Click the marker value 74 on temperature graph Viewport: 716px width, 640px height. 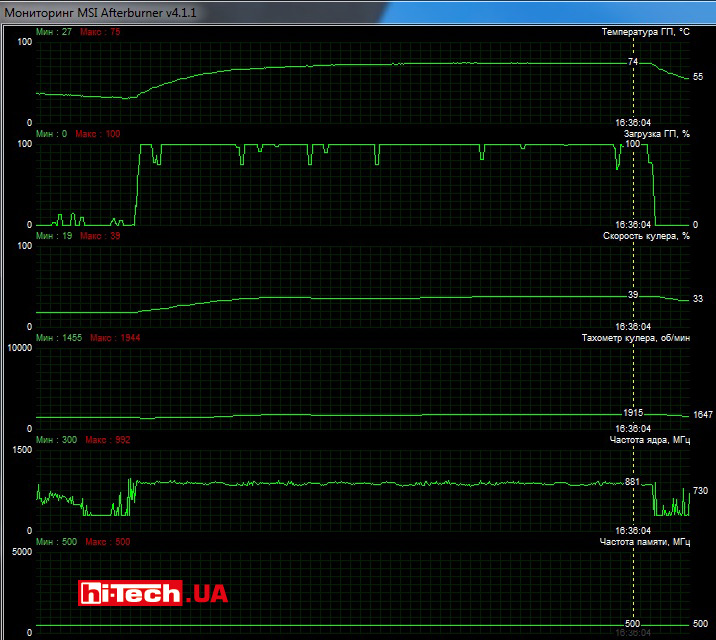[x=632, y=62]
